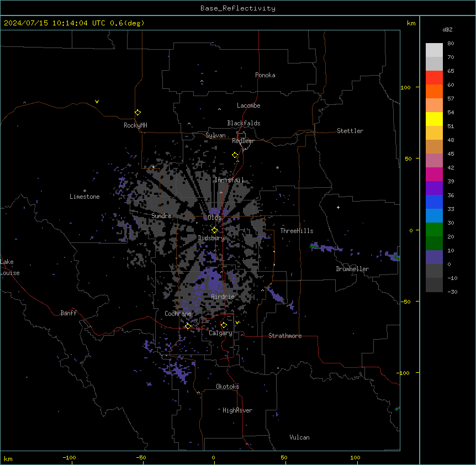Image resolution: width=476 pixels, height=465 pixels.
Task: Choose the slate purple swatch above 0 dBZ
Action: 434,257
